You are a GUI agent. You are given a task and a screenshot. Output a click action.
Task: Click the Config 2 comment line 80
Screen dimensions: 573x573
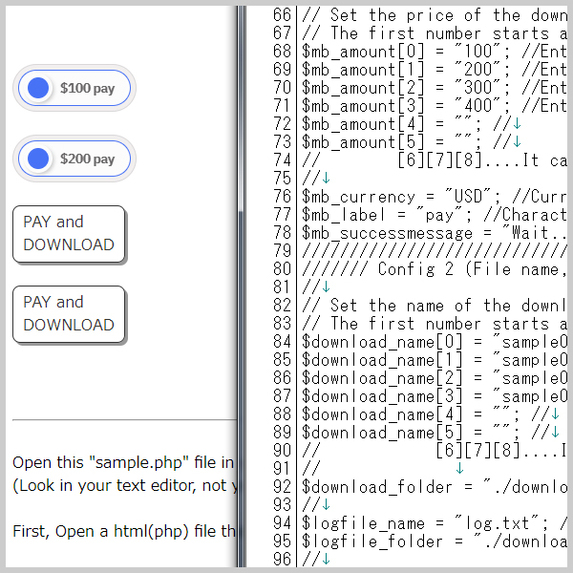(434, 269)
